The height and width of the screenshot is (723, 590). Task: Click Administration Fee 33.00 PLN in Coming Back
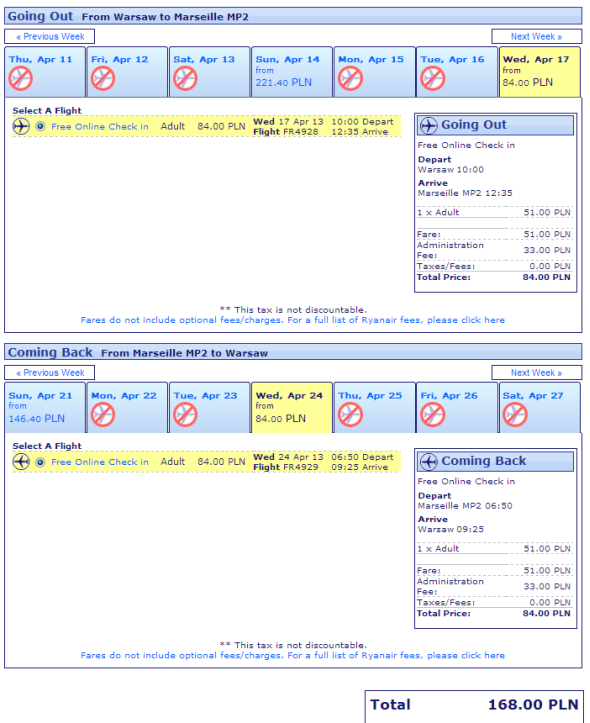(x=547, y=587)
